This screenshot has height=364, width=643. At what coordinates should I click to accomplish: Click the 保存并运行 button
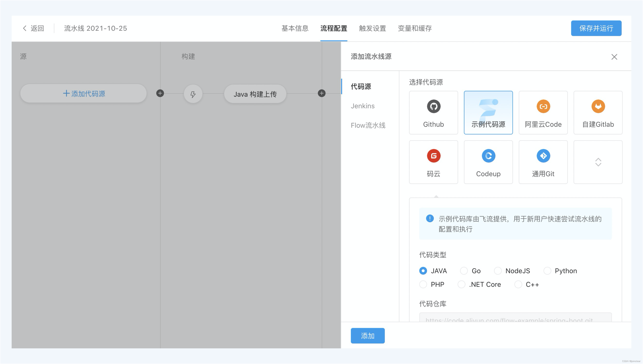(596, 28)
